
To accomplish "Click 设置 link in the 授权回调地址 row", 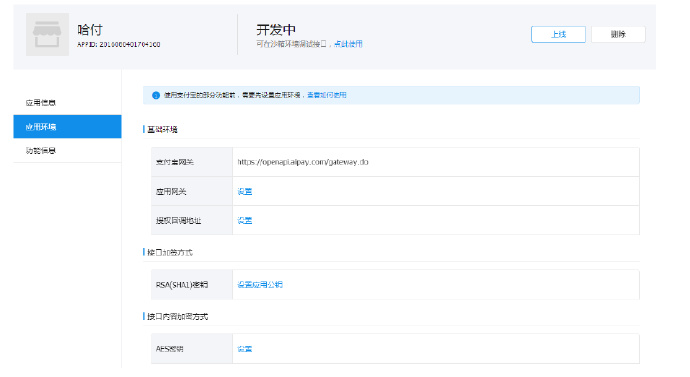I will tap(245, 220).
